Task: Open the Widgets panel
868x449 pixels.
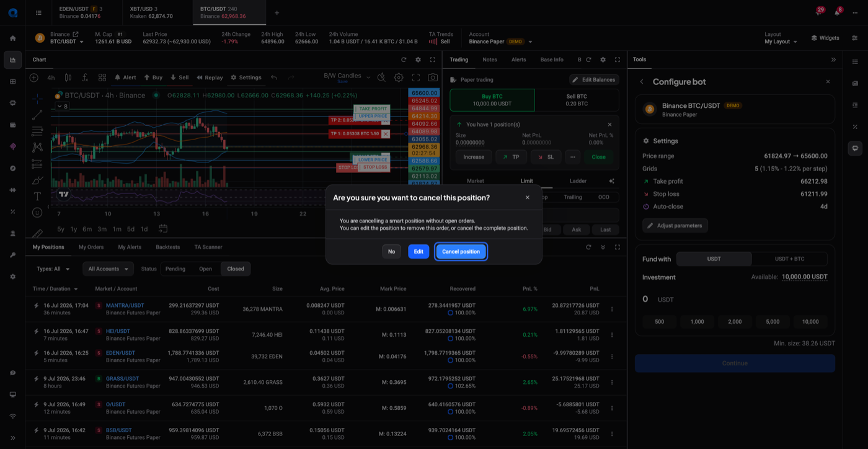Action: pos(825,38)
